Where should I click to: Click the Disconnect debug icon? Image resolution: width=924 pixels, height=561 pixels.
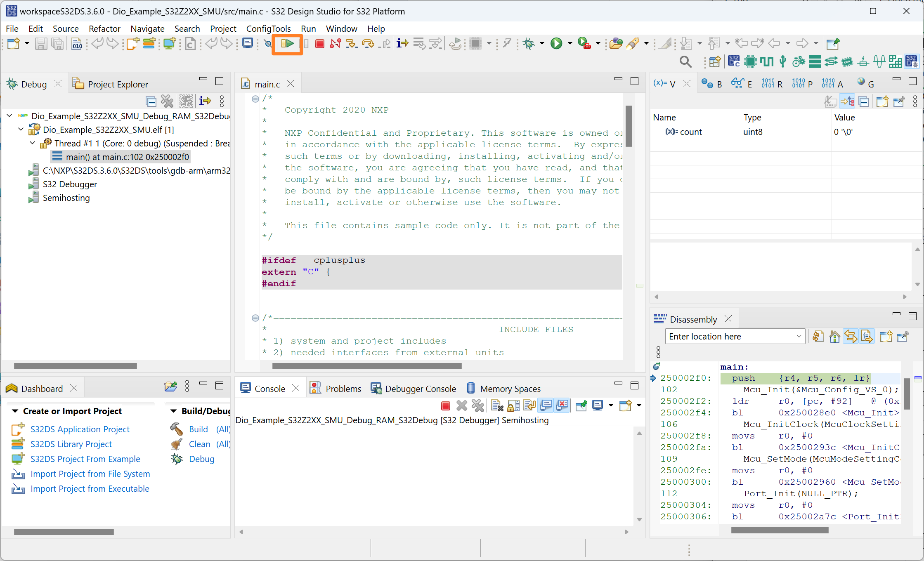pyautogui.click(x=335, y=43)
